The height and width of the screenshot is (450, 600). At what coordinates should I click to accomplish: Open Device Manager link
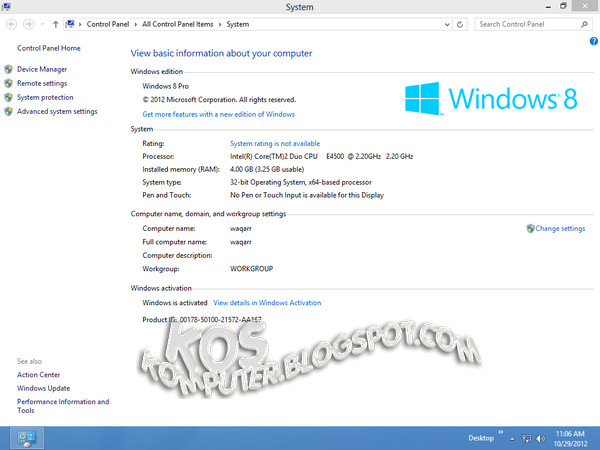coord(42,69)
